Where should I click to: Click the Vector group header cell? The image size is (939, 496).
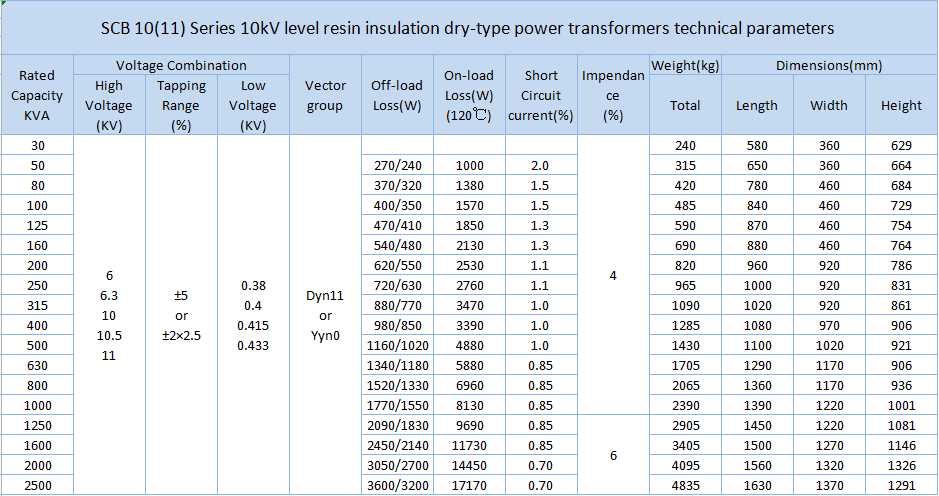click(325, 96)
